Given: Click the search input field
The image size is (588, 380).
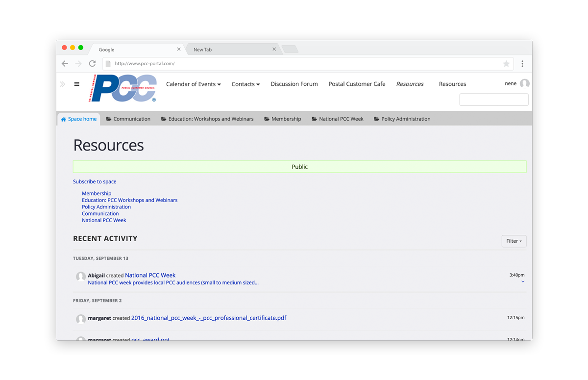Looking at the screenshot, I should (494, 100).
